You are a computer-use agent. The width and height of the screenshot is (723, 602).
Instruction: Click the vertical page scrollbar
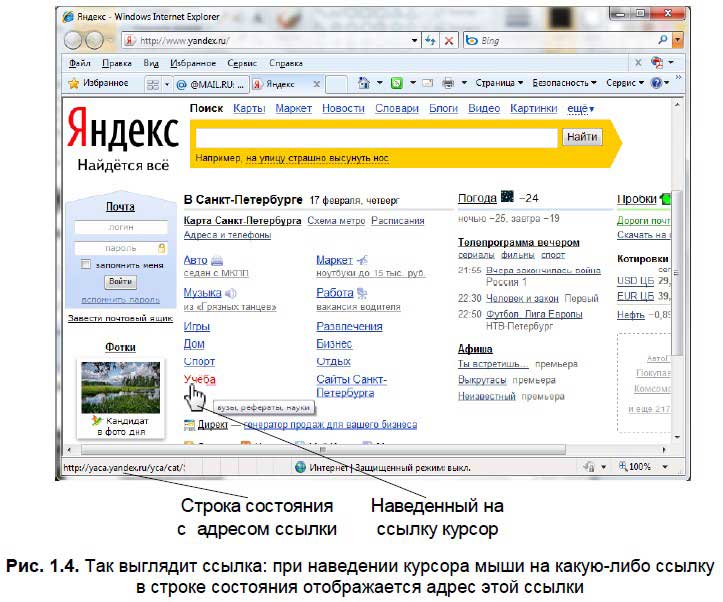677,272
